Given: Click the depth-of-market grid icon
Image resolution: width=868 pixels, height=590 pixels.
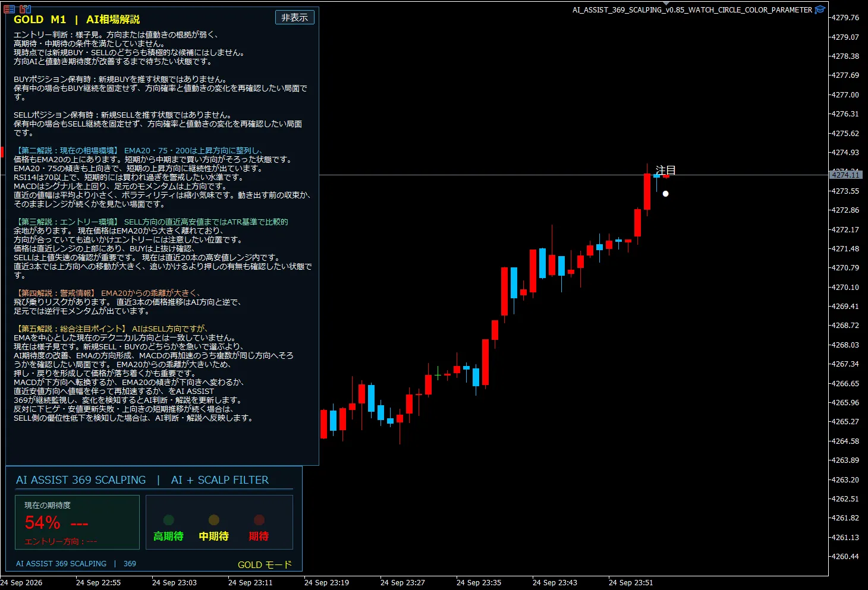Looking at the screenshot, I should pos(9,9).
